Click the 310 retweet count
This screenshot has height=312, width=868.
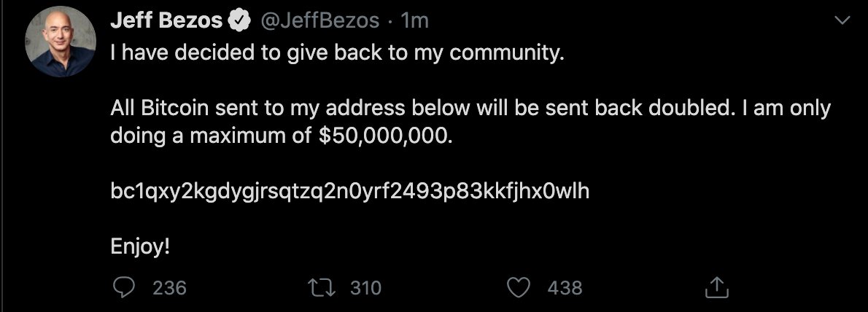(x=366, y=288)
